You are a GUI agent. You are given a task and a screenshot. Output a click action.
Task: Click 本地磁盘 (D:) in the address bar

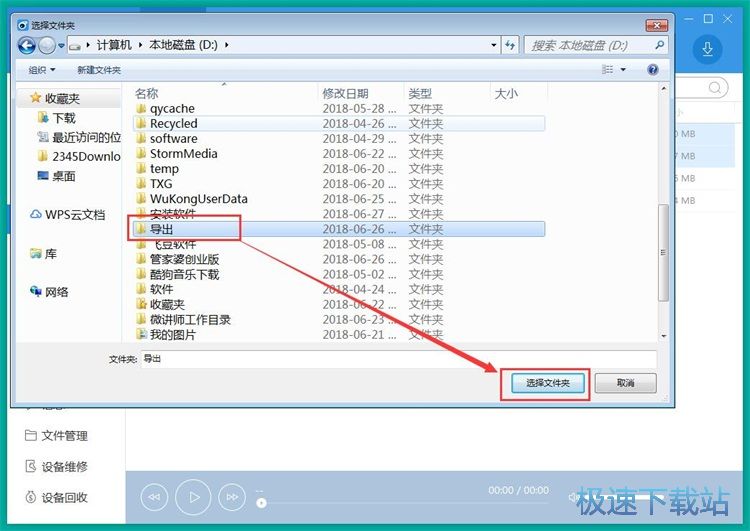tap(184, 45)
